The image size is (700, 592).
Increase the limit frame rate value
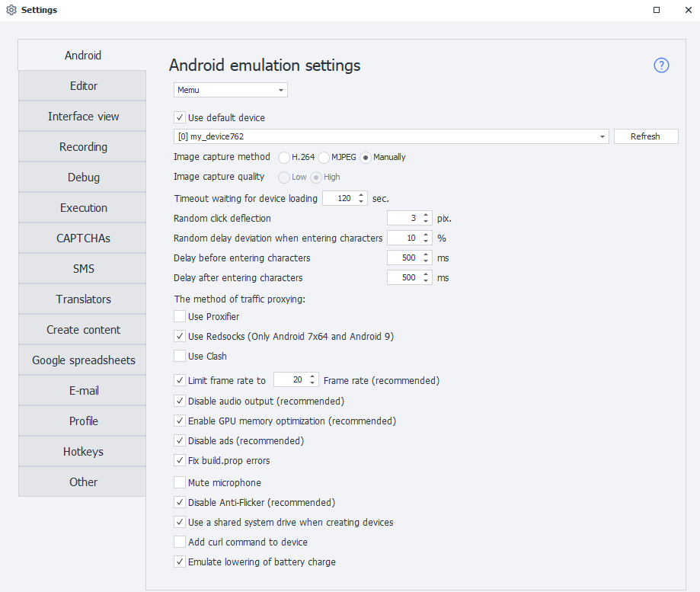click(x=312, y=376)
